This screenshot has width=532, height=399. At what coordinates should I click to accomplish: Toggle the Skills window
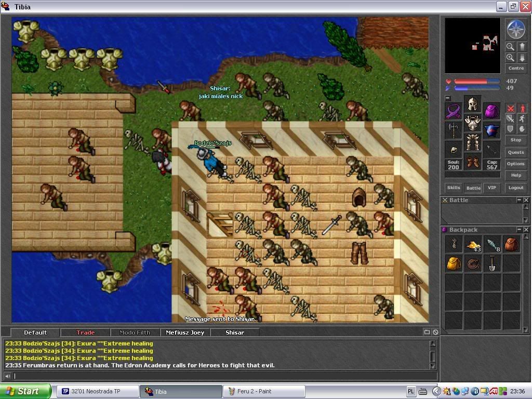[454, 188]
